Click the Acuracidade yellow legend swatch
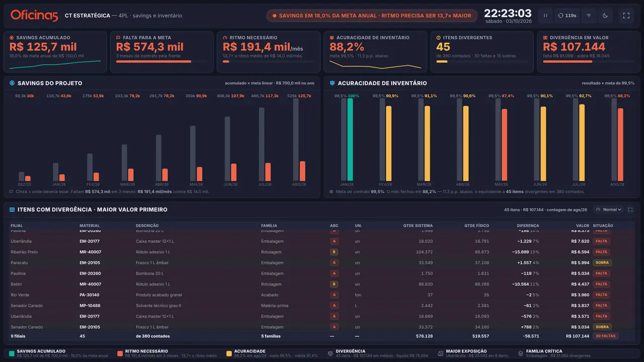644x362 pixels. pos(229,353)
